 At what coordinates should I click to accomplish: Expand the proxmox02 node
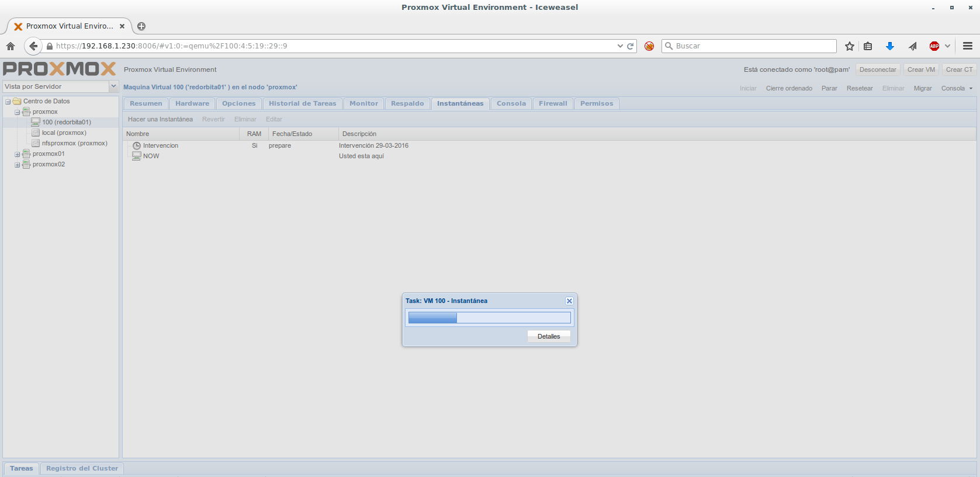(18, 165)
